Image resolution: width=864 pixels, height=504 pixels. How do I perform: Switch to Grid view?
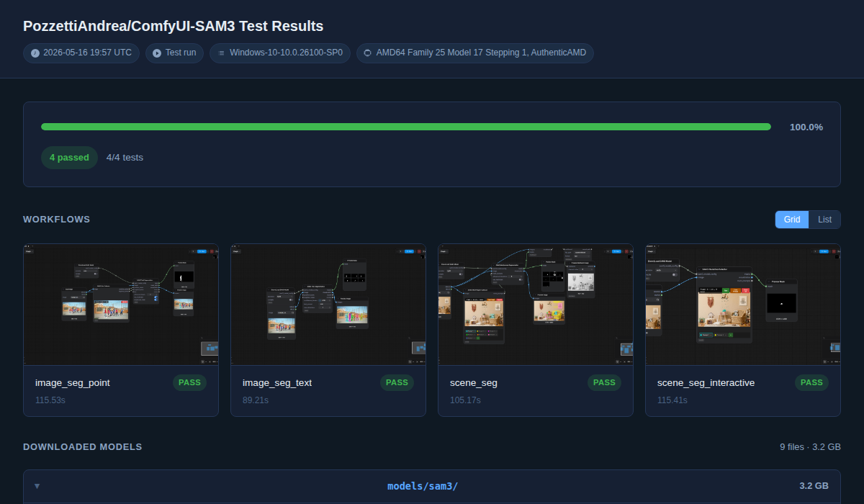792,220
